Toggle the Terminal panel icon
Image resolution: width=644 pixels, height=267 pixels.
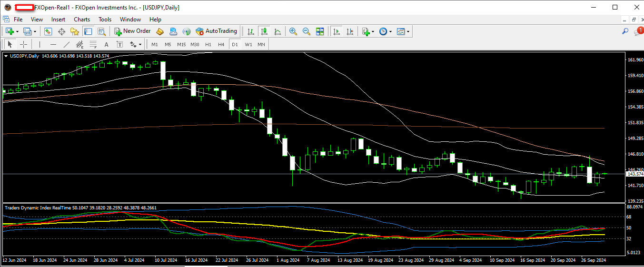[x=88, y=31]
